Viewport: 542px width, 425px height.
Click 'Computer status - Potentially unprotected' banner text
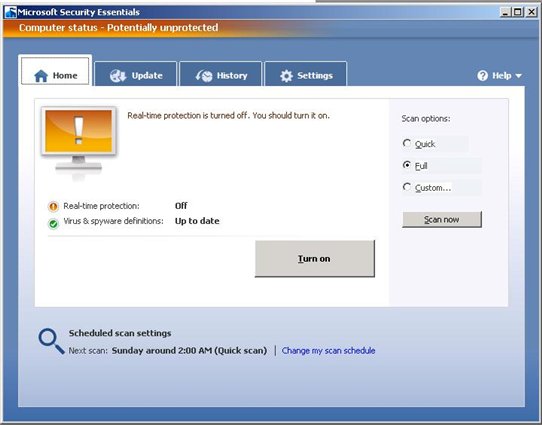coord(119,28)
